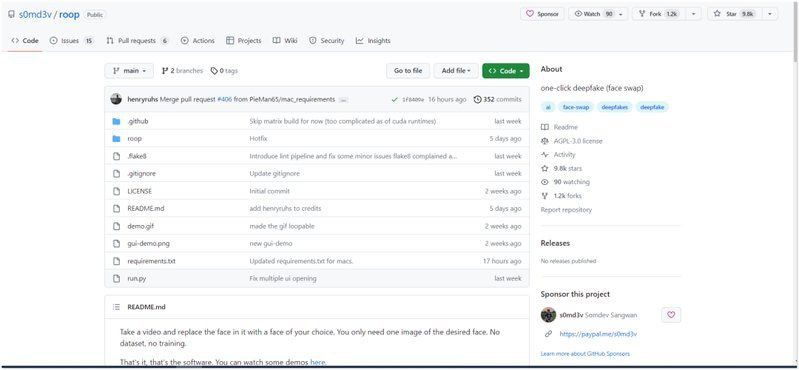The image size is (799, 370).
Task: Open 'Fix multiple ui opening' commit message
Action: click(x=283, y=279)
